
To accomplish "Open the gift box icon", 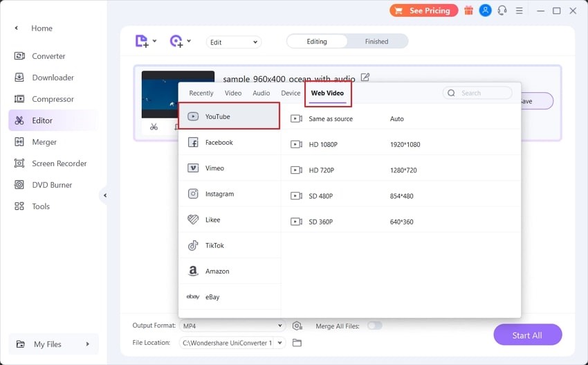I will [469, 10].
